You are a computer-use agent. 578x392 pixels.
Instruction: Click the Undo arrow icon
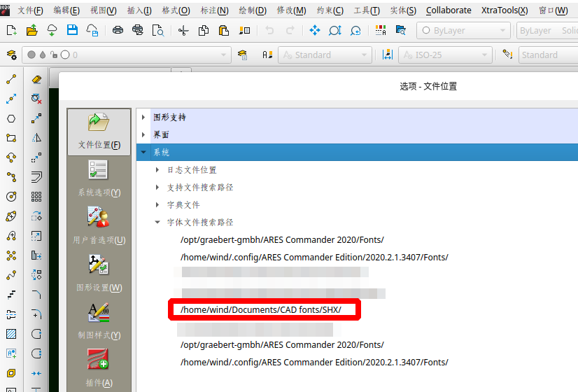(270, 31)
